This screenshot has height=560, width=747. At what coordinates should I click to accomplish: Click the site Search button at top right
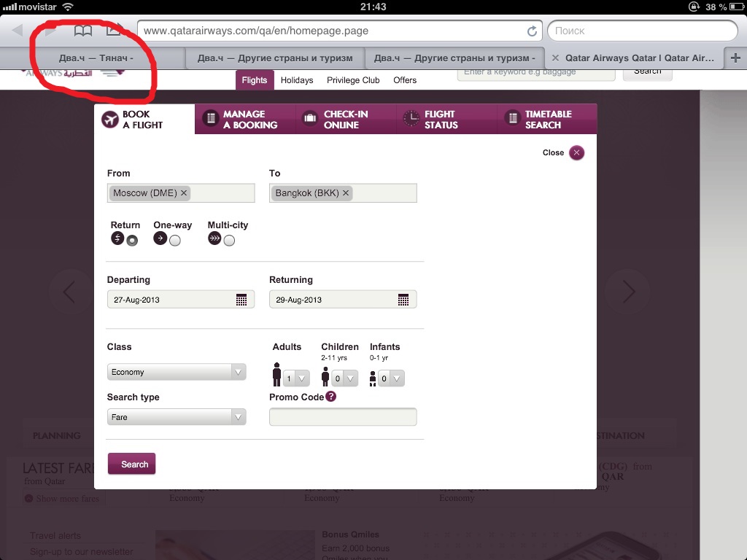[648, 72]
